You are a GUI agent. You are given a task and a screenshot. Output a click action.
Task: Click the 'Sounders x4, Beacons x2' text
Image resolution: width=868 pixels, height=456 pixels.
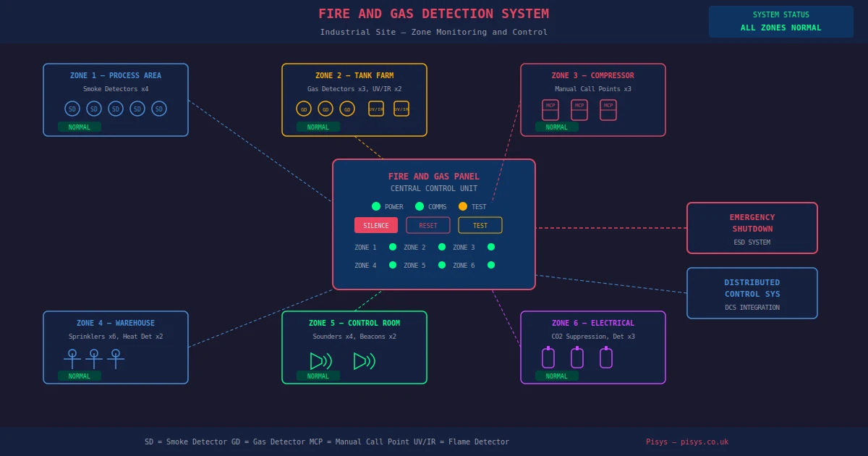(x=354, y=337)
